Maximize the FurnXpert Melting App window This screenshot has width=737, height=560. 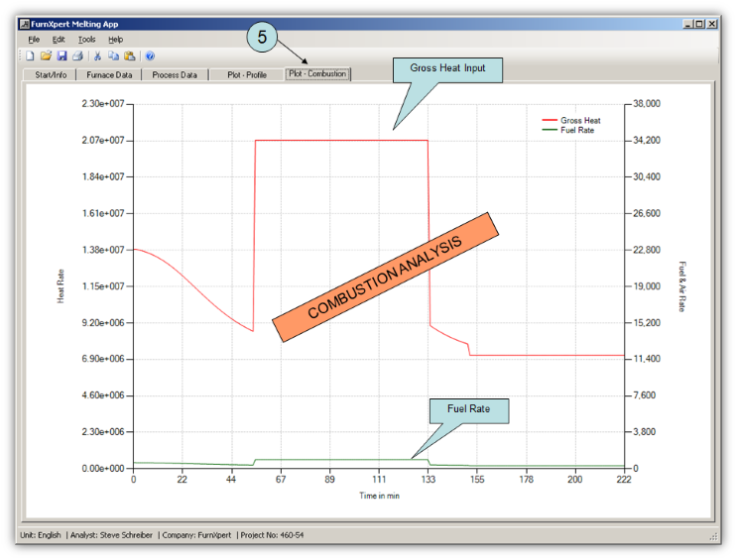click(699, 24)
